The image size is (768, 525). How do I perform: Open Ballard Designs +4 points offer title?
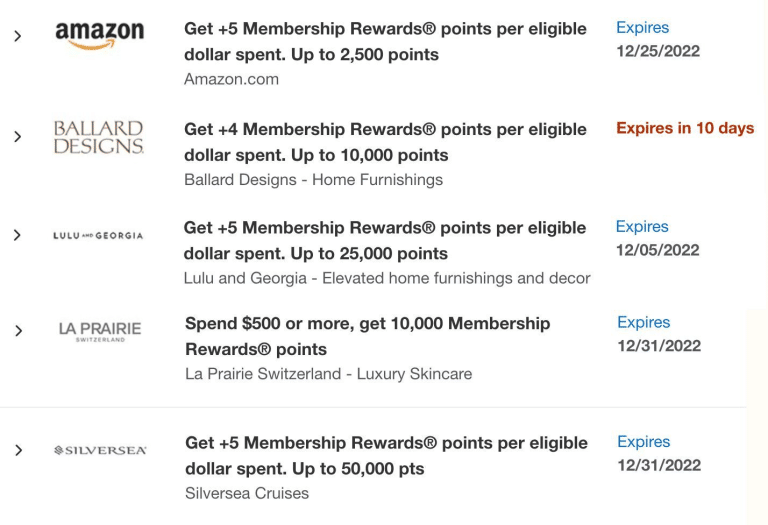pyautogui.click(x=385, y=142)
